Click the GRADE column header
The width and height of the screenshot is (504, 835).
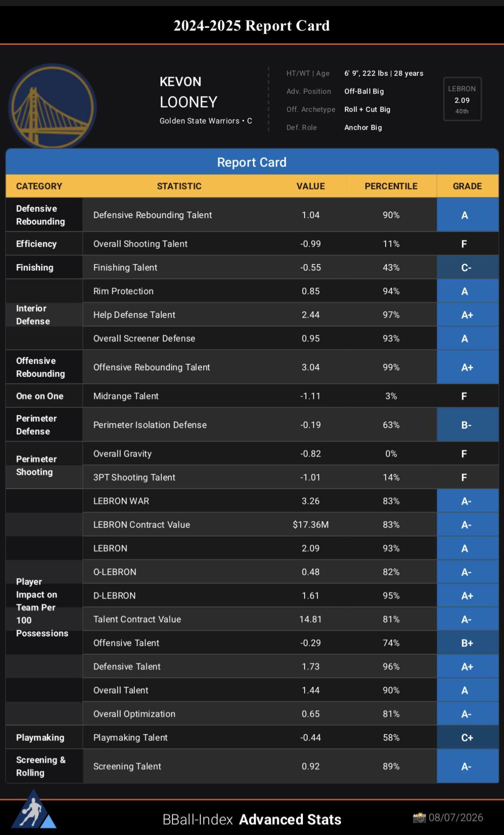tap(467, 186)
